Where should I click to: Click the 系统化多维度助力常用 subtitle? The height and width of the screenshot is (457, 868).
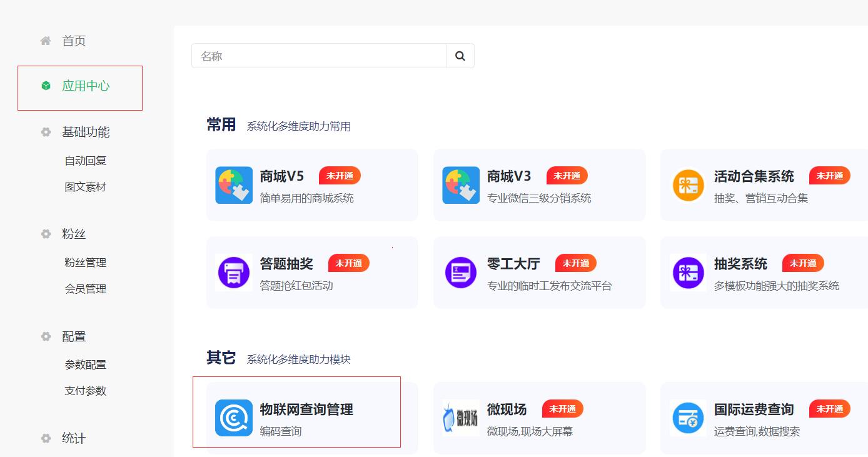[x=299, y=126]
